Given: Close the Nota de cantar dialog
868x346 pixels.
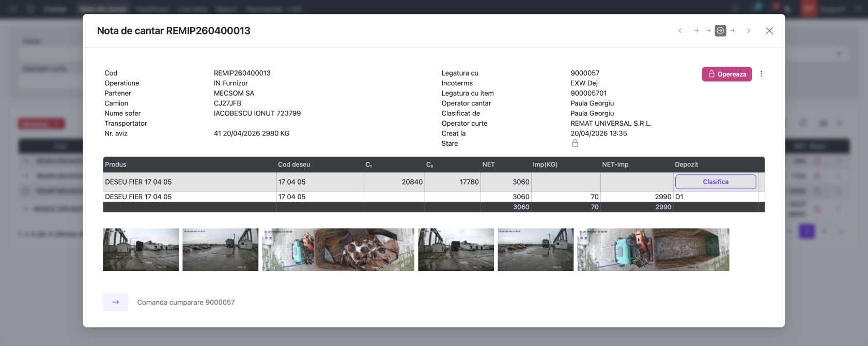Looking at the screenshot, I should point(769,31).
